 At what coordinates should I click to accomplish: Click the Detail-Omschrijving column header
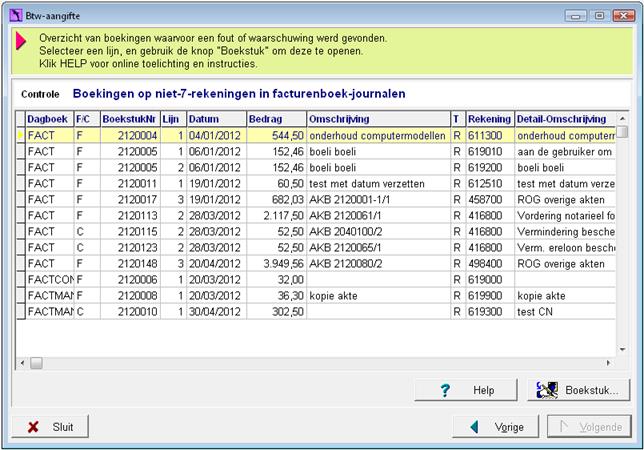(565, 119)
